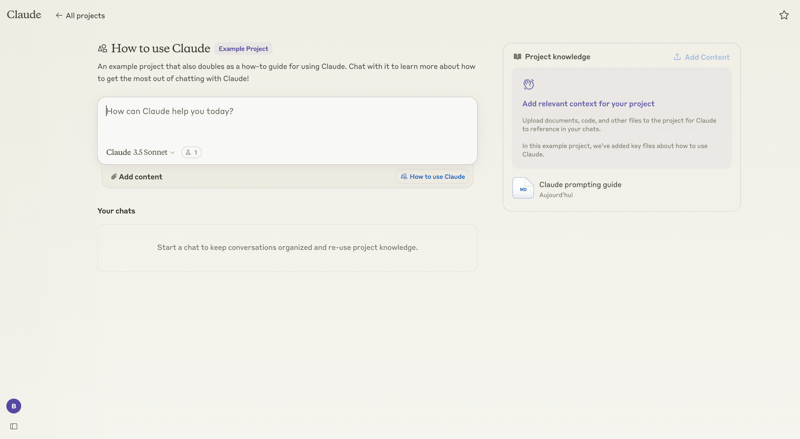
Task: Click the How to use Claude title
Action: 161,48
